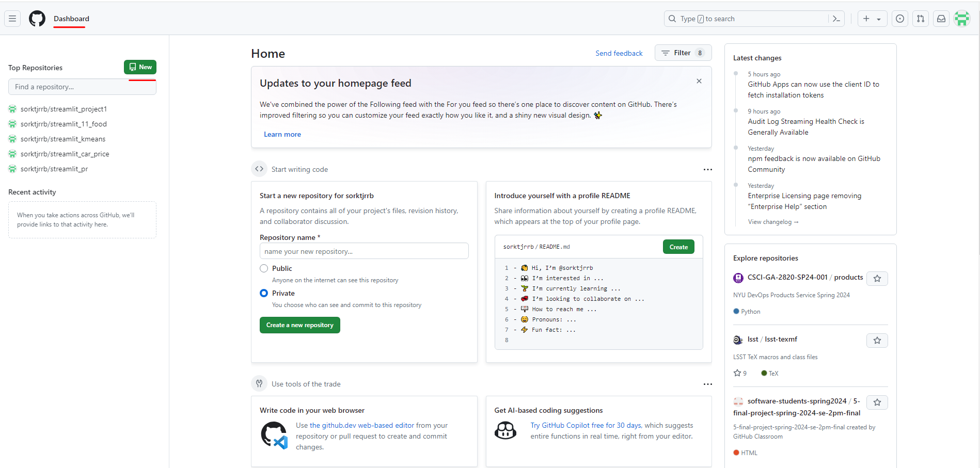Viewport: 980px width, 468px height.
Task: Open the command palette icon in search
Action: pos(836,19)
